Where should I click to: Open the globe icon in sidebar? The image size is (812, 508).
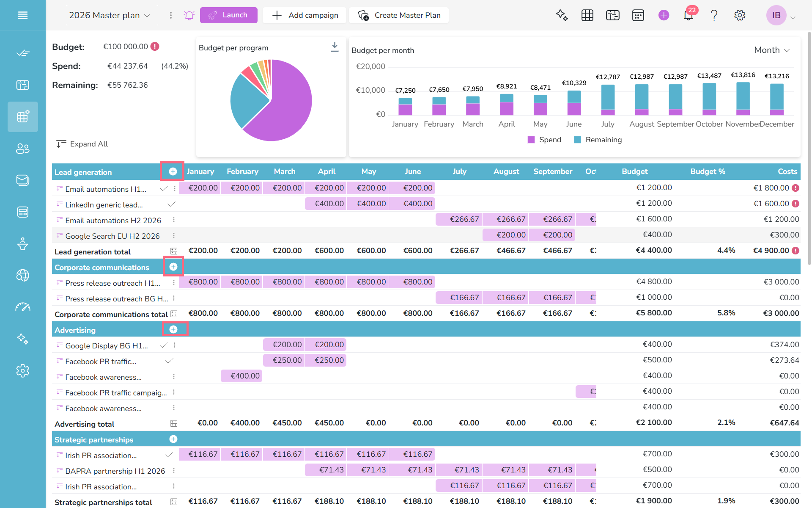coord(23,276)
